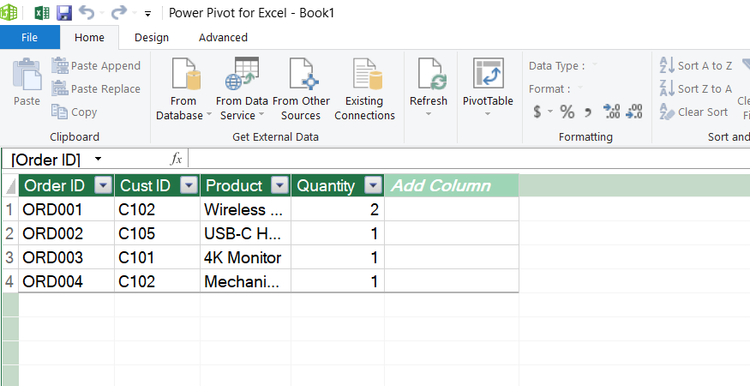Select cell ORD003
Screen dimensions: 750x386
66,257
